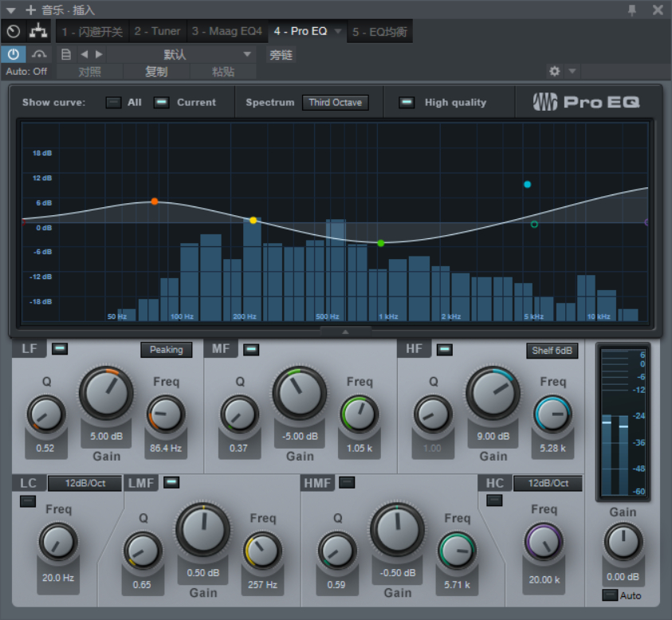The width and height of the screenshot is (672, 620).
Task: Toggle the High quality switch
Action: click(407, 102)
